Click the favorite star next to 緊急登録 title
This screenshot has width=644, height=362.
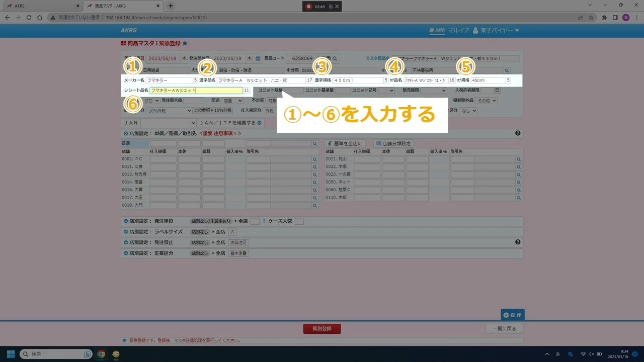click(185, 44)
